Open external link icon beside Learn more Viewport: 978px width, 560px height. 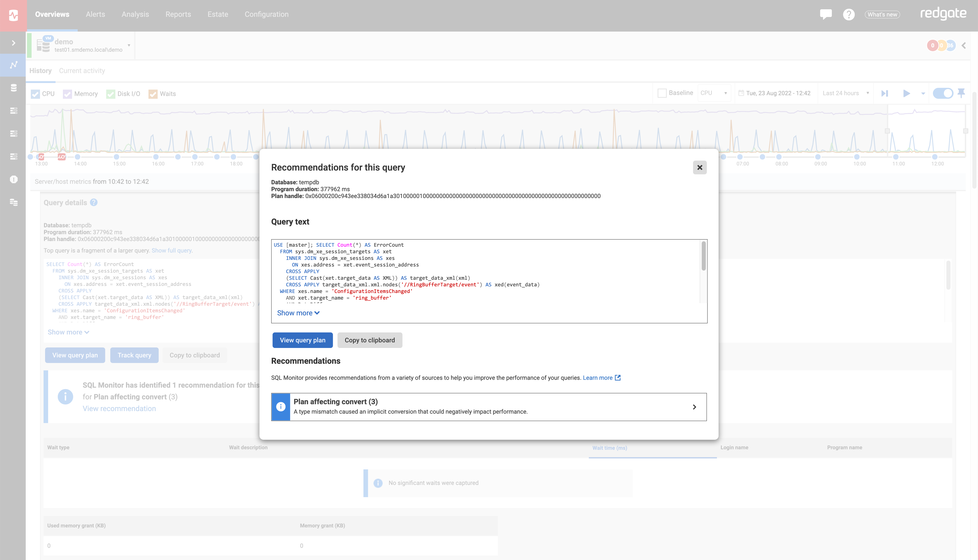618,378
